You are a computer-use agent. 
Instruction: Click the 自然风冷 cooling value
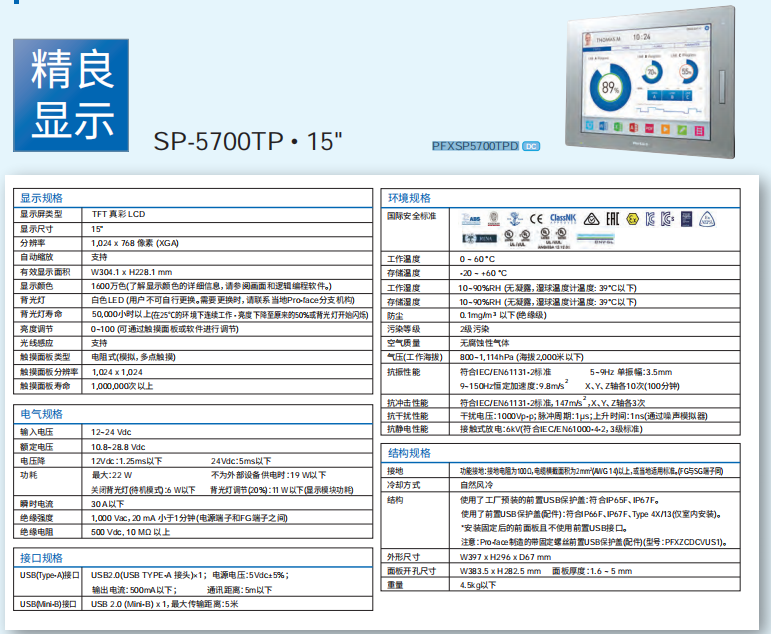[476, 485]
